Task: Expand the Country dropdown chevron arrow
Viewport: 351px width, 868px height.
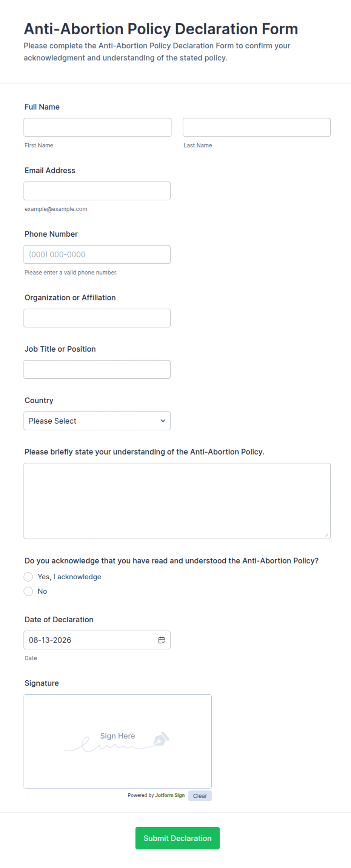Action: click(x=163, y=421)
